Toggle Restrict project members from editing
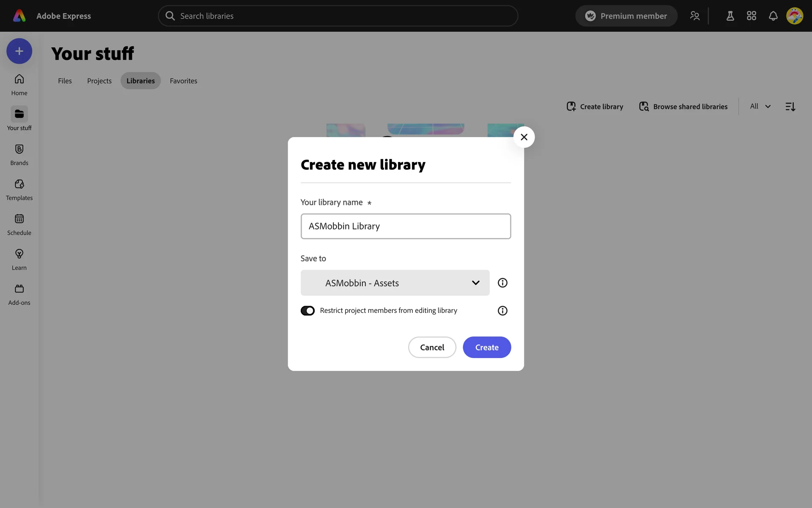 click(x=307, y=311)
